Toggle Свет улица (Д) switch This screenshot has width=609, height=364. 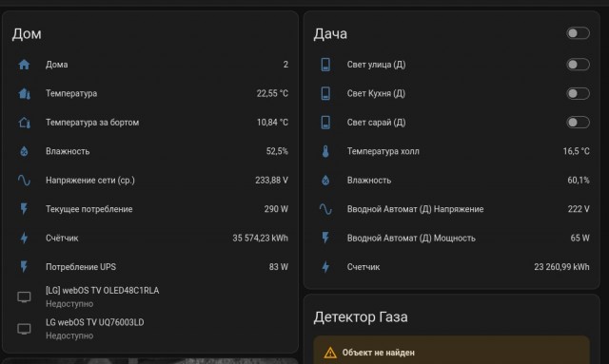pyautogui.click(x=578, y=65)
